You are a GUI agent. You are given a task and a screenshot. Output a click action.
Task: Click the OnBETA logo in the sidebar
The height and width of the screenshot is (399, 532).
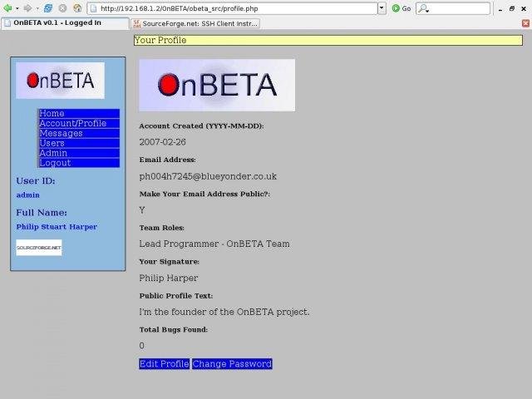tap(60, 81)
